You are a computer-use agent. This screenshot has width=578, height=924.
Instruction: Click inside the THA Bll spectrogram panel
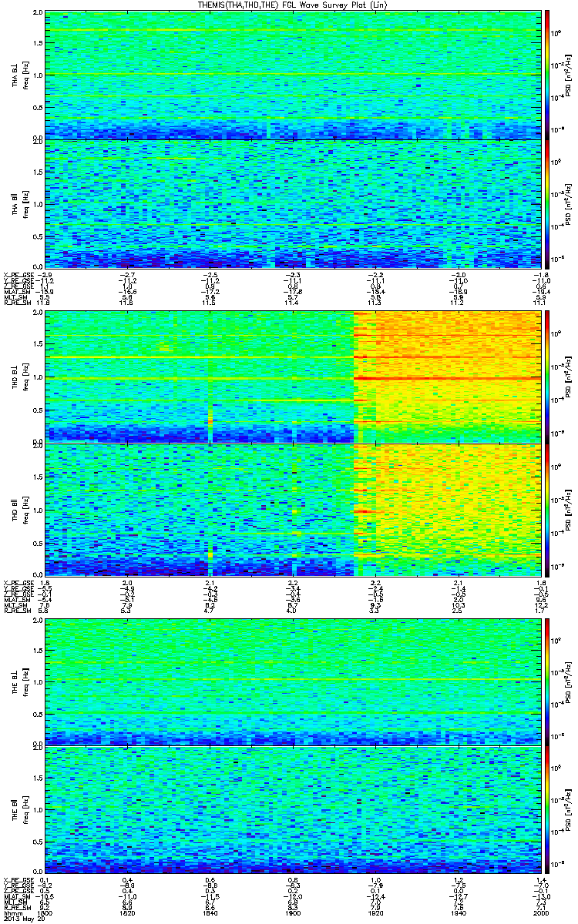[293, 204]
